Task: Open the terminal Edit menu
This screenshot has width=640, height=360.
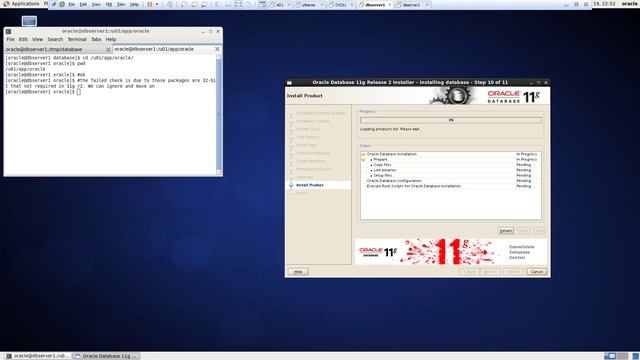Action: point(23,40)
